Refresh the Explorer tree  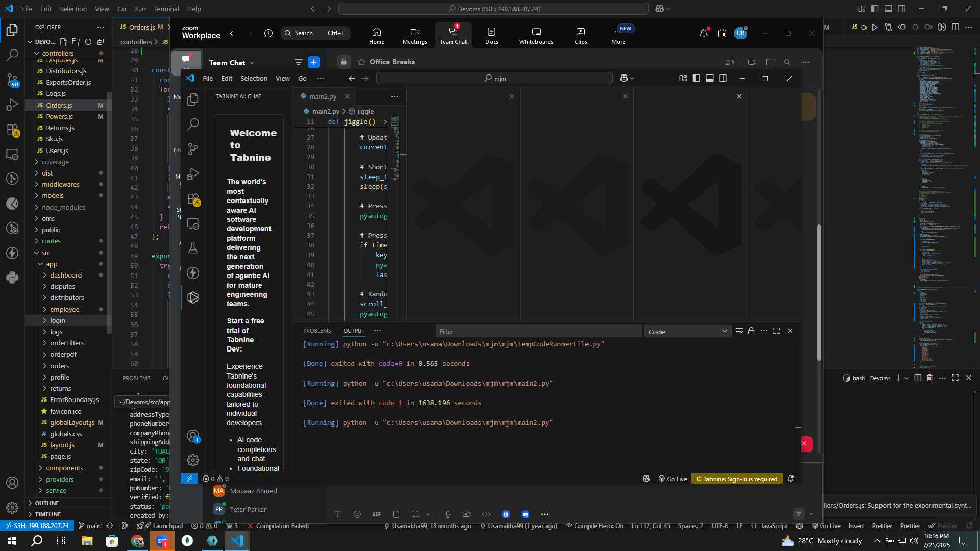pos(88,42)
